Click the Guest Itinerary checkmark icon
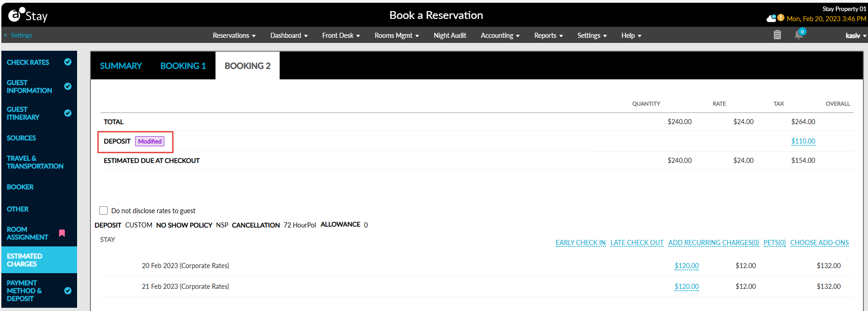The image size is (868, 311). [68, 113]
